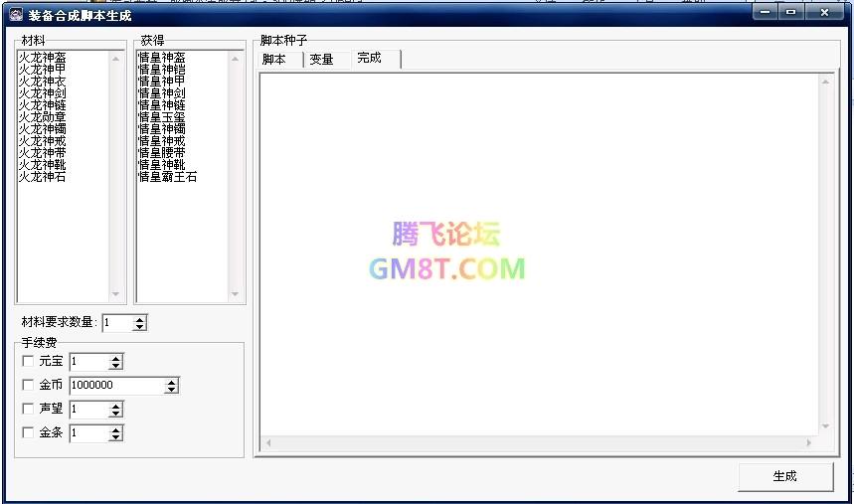This screenshot has width=854, height=504.
Task: Click inside the 声望 value field
Action: tap(87, 410)
